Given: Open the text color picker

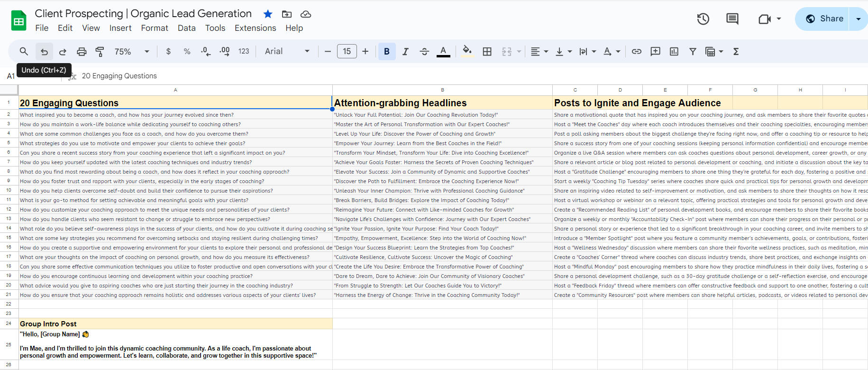Looking at the screenshot, I should coord(443,51).
